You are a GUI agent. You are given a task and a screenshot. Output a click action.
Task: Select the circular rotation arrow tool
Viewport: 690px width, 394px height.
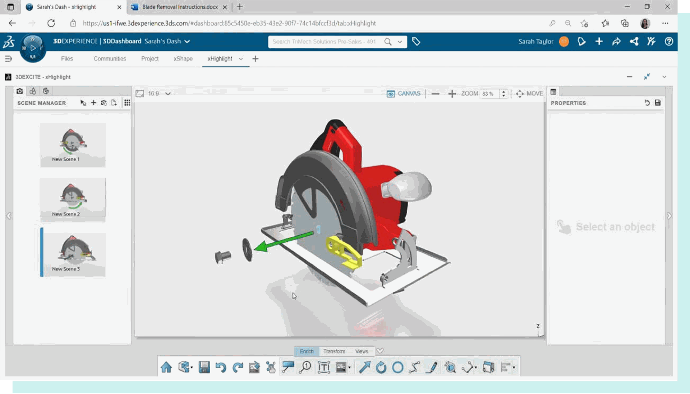click(381, 367)
